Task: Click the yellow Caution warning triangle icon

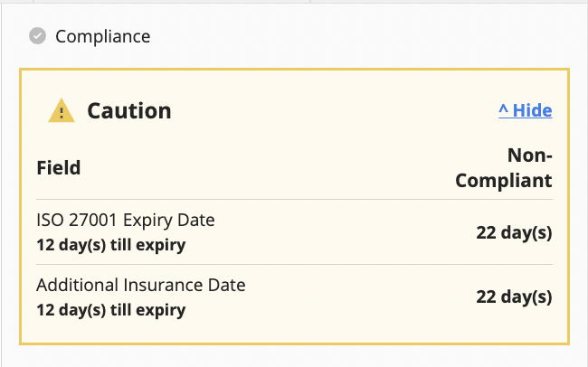Action: [62, 110]
